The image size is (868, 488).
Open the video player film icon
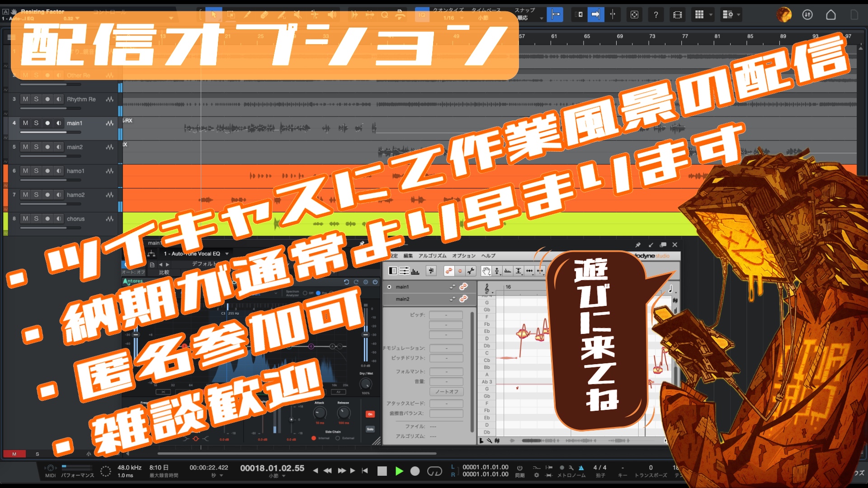pos(677,14)
